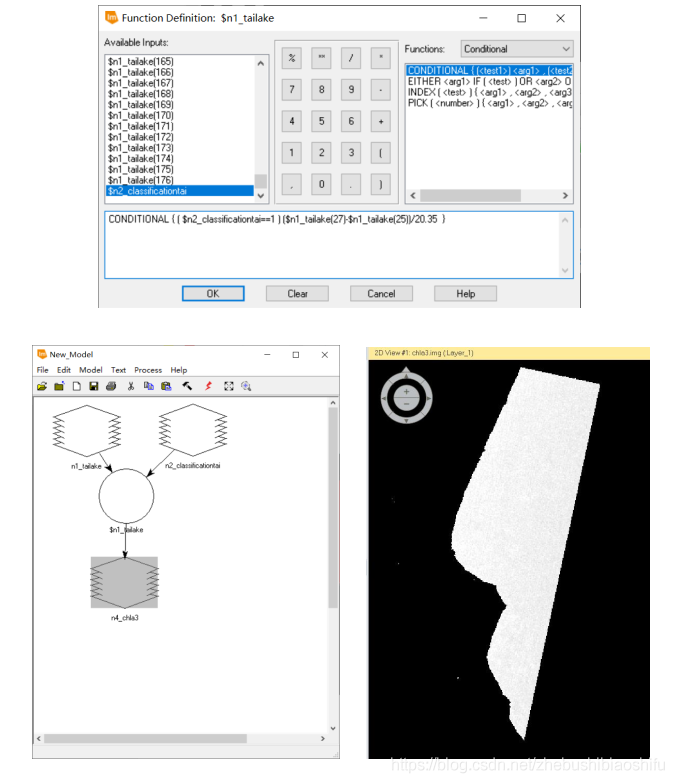Save the model with the floppy disk icon
674x783 pixels.
point(93,386)
